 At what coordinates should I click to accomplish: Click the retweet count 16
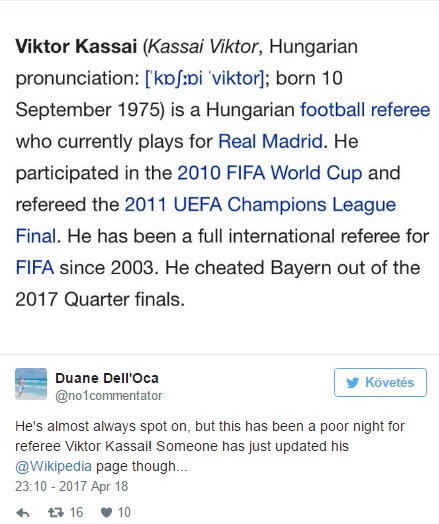pyautogui.click(x=76, y=512)
